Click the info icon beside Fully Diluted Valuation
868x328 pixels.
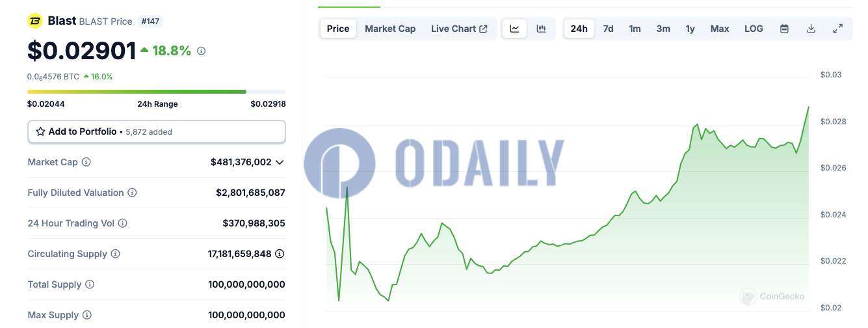pyautogui.click(x=132, y=193)
